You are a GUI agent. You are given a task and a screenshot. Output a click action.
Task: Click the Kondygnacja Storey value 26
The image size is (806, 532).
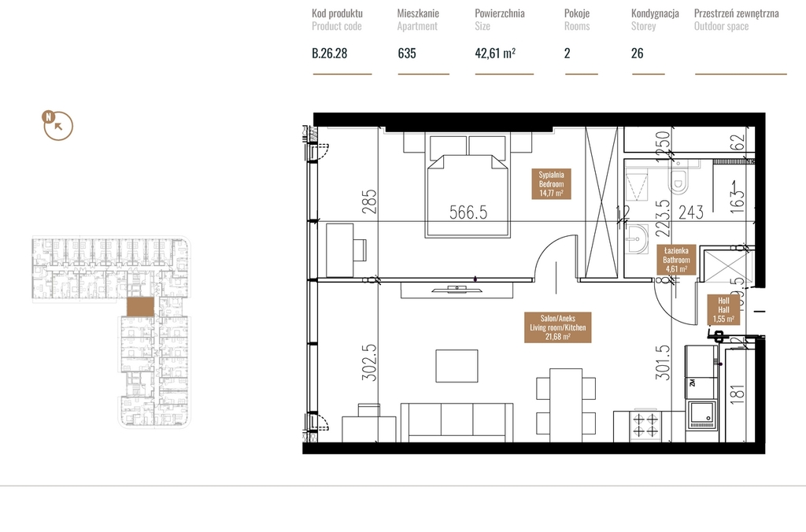[x=637, y=54]
